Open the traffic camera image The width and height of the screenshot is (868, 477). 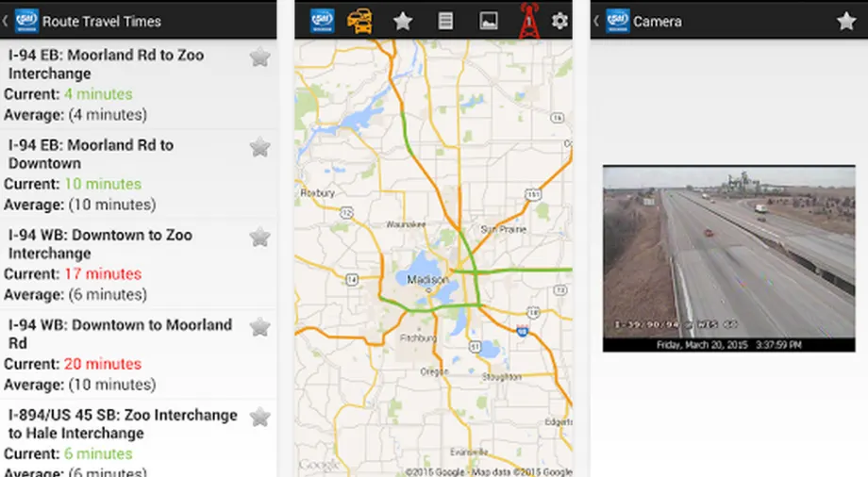(x=728, y=258)
